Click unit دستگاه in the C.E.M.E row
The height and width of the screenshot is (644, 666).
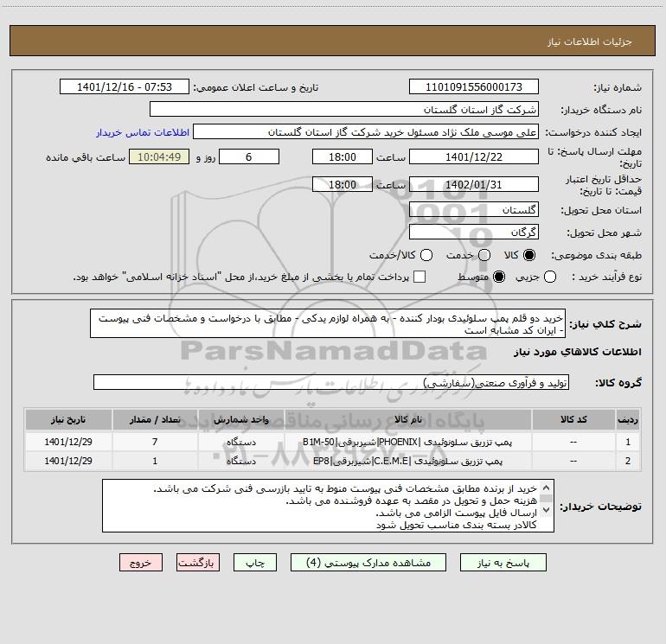click(x=241, y=461)
